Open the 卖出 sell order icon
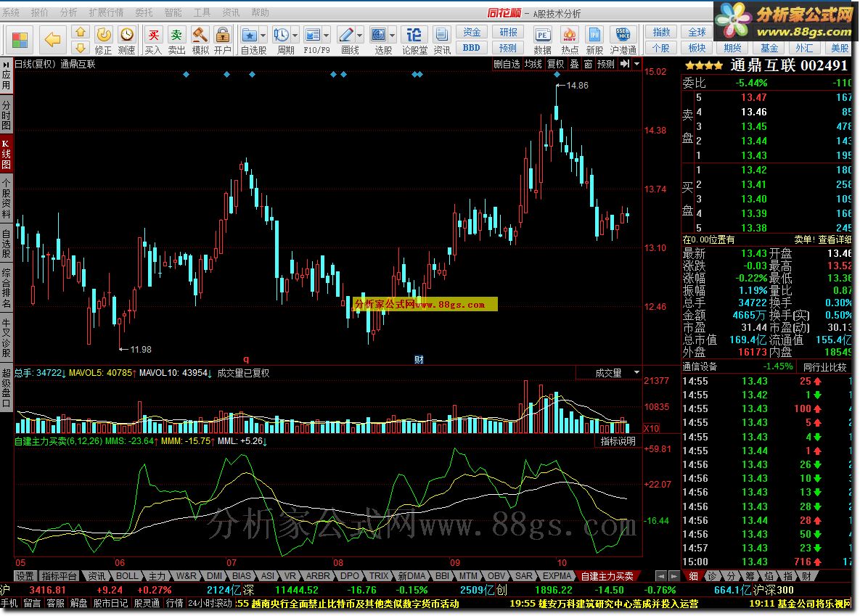This screenshot has height=616, width=860. (176, 41)
